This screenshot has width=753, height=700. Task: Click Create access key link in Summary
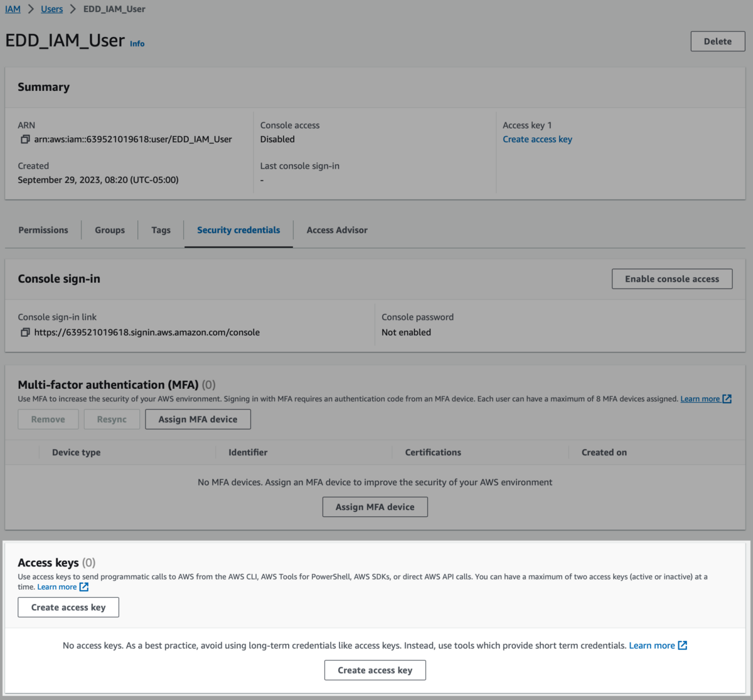coord(537,139)
